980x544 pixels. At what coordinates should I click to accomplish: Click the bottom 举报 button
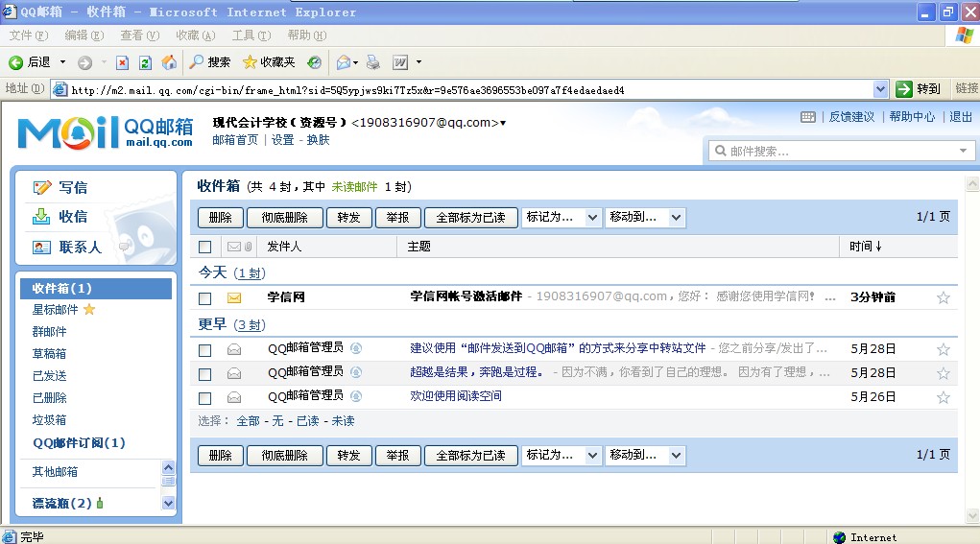tap(397, 456)
